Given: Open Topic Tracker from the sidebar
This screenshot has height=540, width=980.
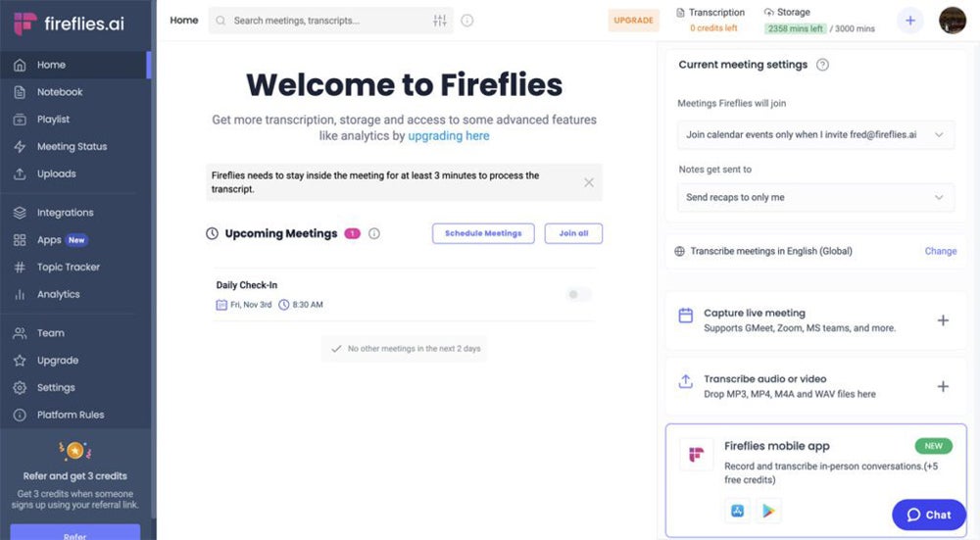Looking at the screenshot, I should pyautogui.click(x=69, y=267).
